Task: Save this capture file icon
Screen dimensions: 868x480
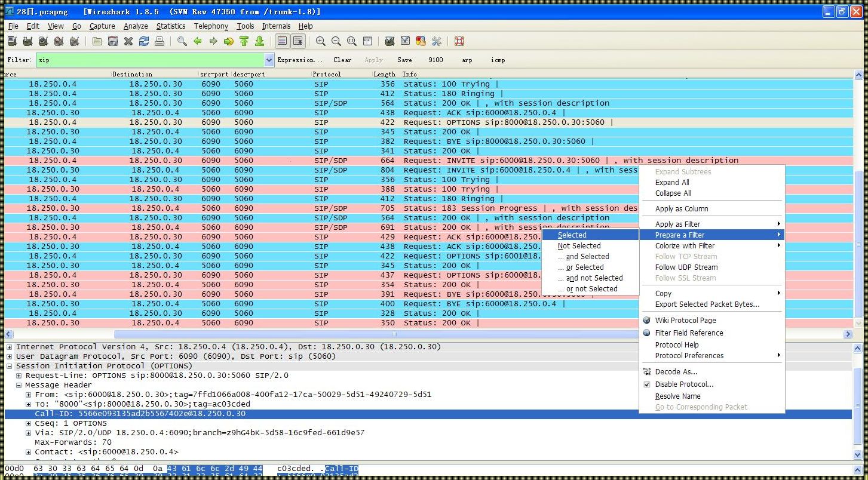Action: pos(113,41)
